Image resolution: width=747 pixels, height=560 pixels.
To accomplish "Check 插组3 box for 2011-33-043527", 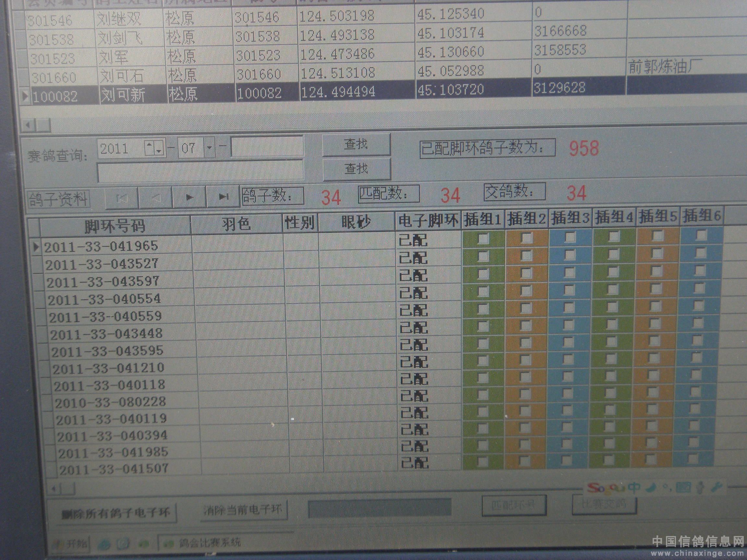I will click(x=570, y=254).
